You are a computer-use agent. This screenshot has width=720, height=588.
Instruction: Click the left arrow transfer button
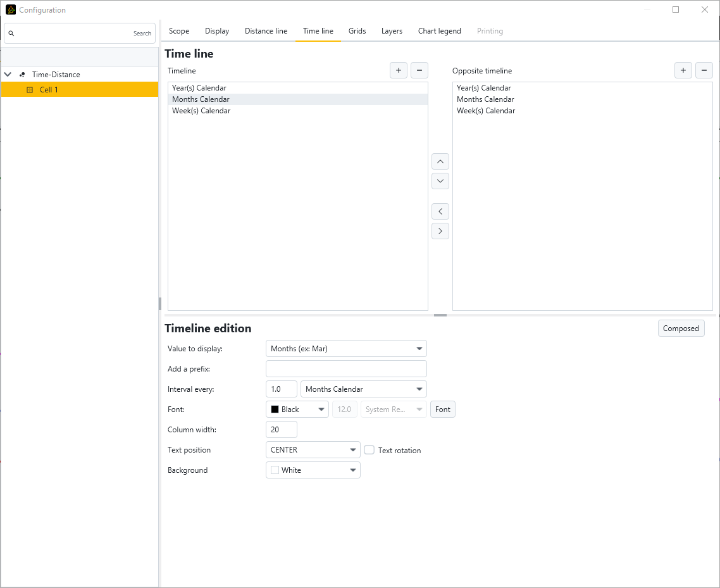440,211
